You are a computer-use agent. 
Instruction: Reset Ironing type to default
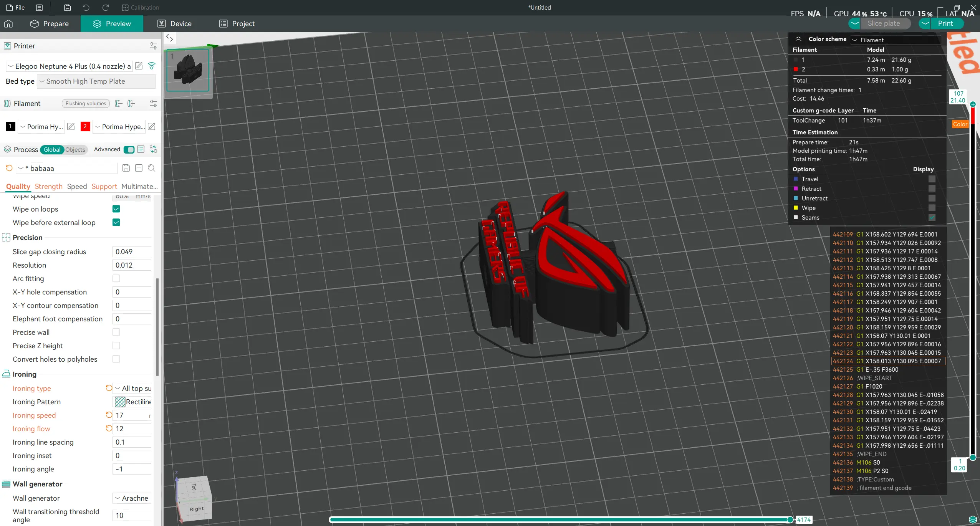click(x=109, y=388)
